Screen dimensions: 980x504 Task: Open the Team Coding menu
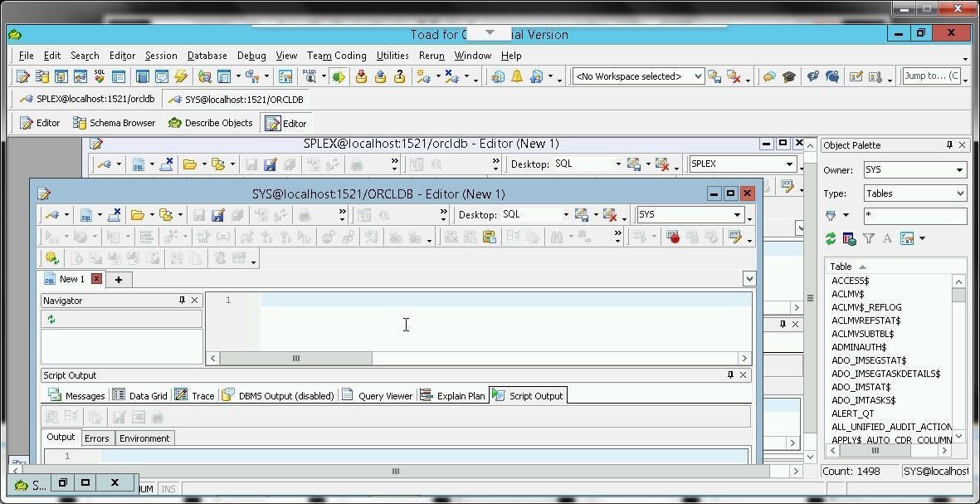tap(336, 56)
